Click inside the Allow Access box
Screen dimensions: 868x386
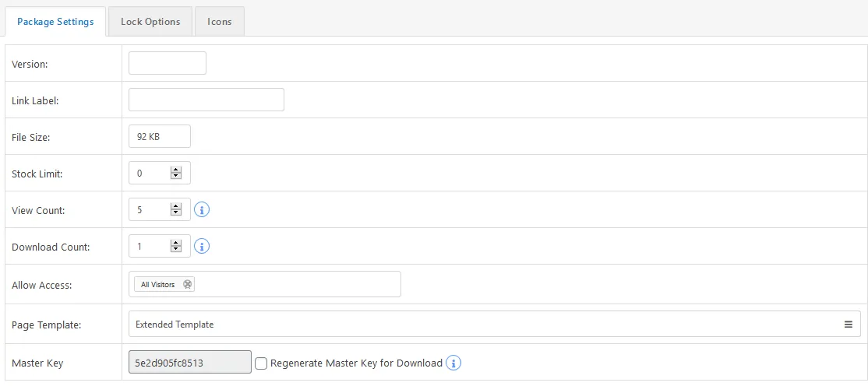[x=265, y=284]
